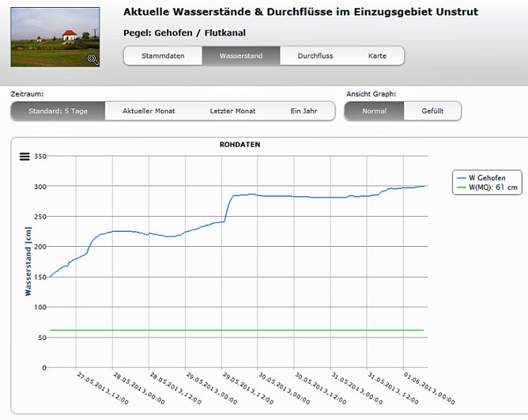Open the Gehofen station photo thumbnail

tap(55, 36)
